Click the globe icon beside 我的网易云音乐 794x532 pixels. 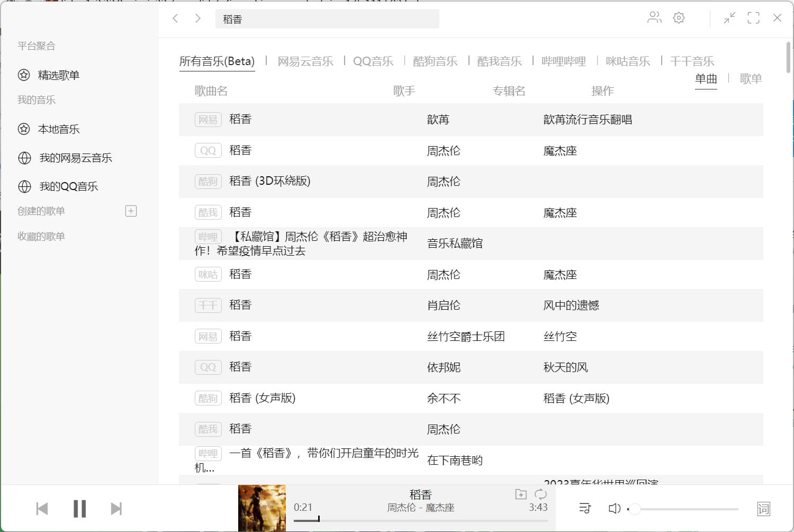(24, 158)
